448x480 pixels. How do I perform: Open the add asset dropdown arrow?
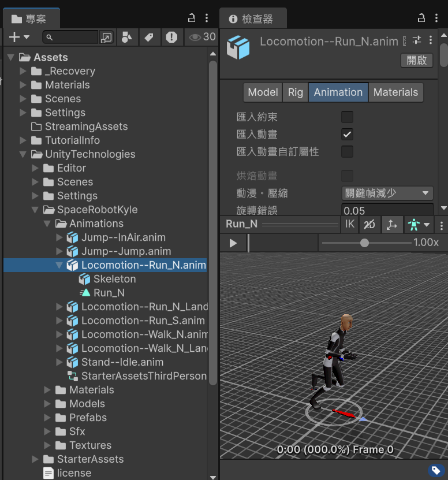(27, 37)
